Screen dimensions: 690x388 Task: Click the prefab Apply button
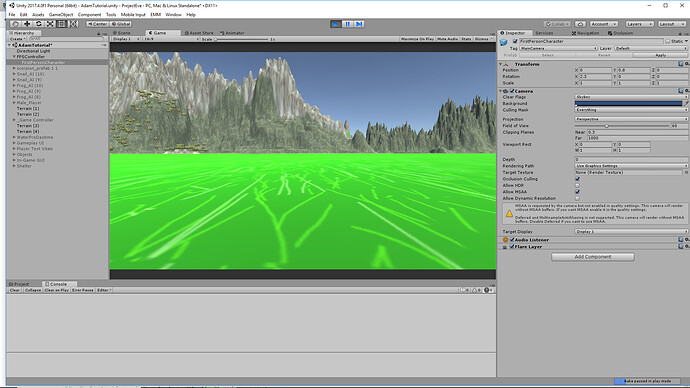coord(661,55)
